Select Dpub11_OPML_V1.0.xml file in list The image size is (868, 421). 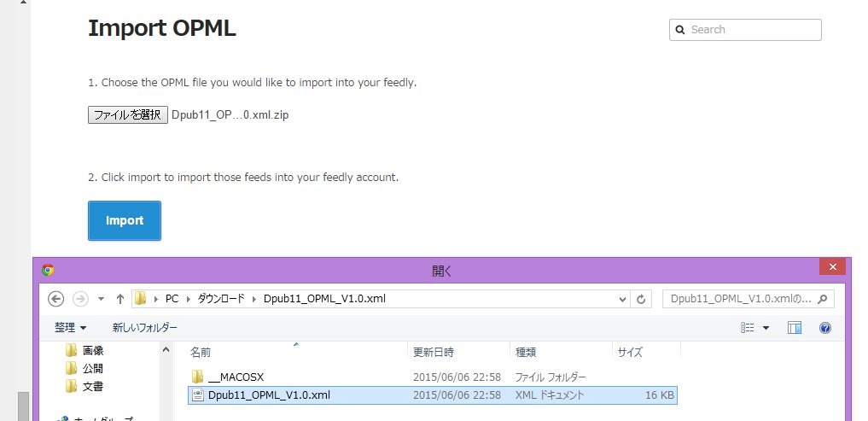(x=433, y=395)
